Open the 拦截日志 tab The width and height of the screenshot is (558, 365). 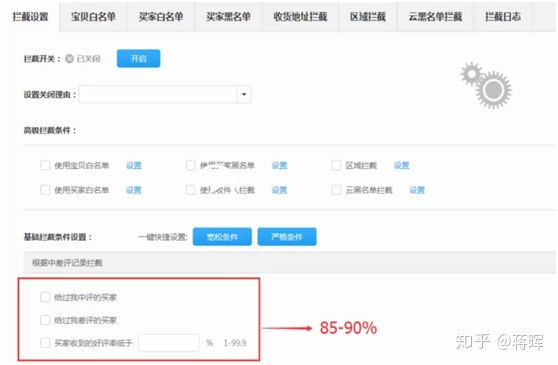click(503, 17)
